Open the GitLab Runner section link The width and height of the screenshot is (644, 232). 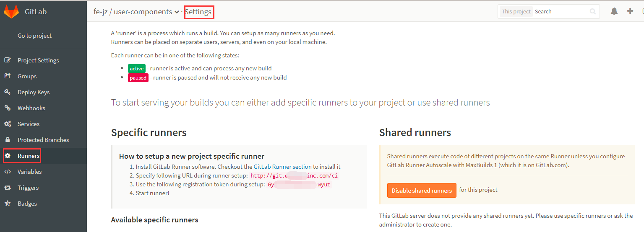[283, 167]
